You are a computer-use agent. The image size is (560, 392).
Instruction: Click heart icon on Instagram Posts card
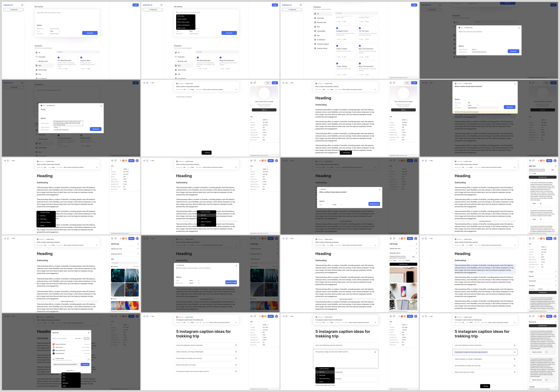(342, 39)
